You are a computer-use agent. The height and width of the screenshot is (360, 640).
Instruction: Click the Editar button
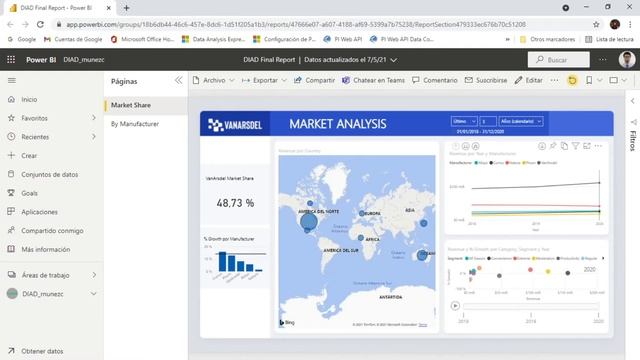(529, 80)
